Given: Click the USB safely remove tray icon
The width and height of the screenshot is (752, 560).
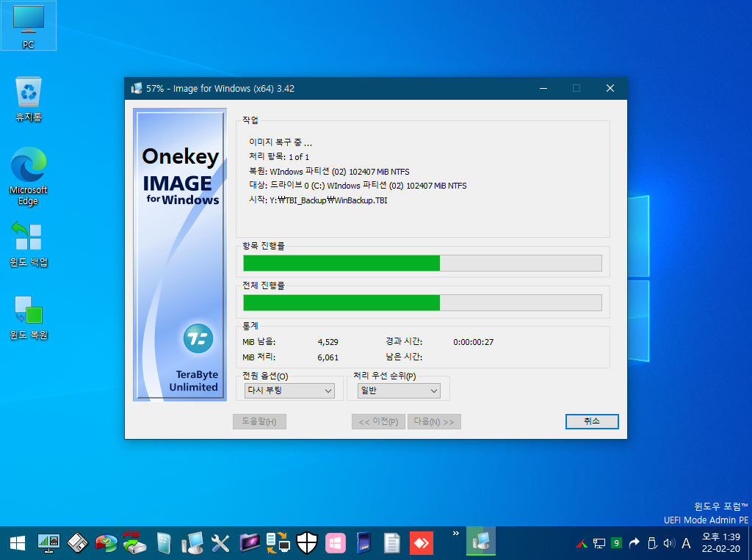Looking at the screenshot, I should (651, 543).
